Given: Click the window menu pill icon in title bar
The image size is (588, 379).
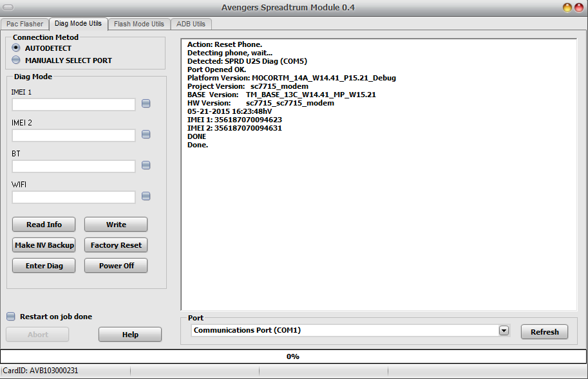Looking at the screenshot, I should coord(8,8).
